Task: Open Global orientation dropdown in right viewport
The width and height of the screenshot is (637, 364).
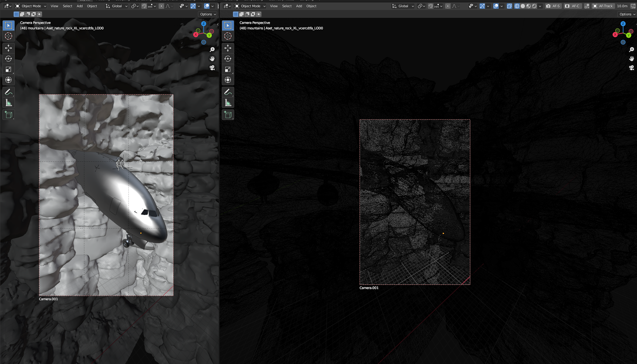Action: click(x=403, y=6)
